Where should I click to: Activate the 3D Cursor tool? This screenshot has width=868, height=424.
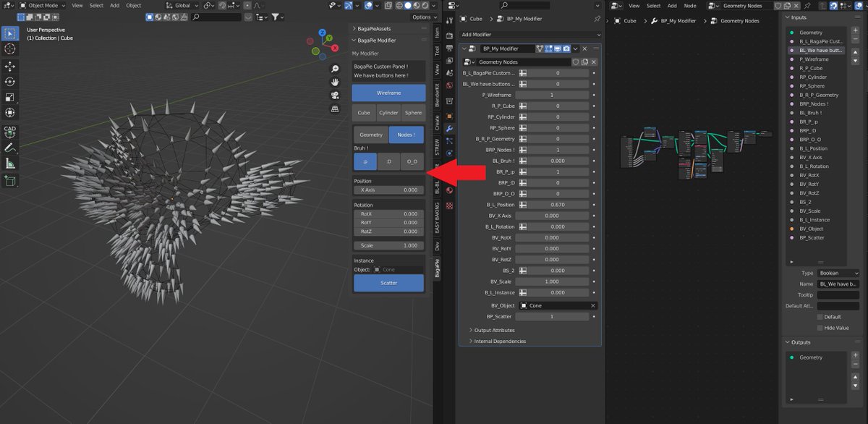point(10,49)
